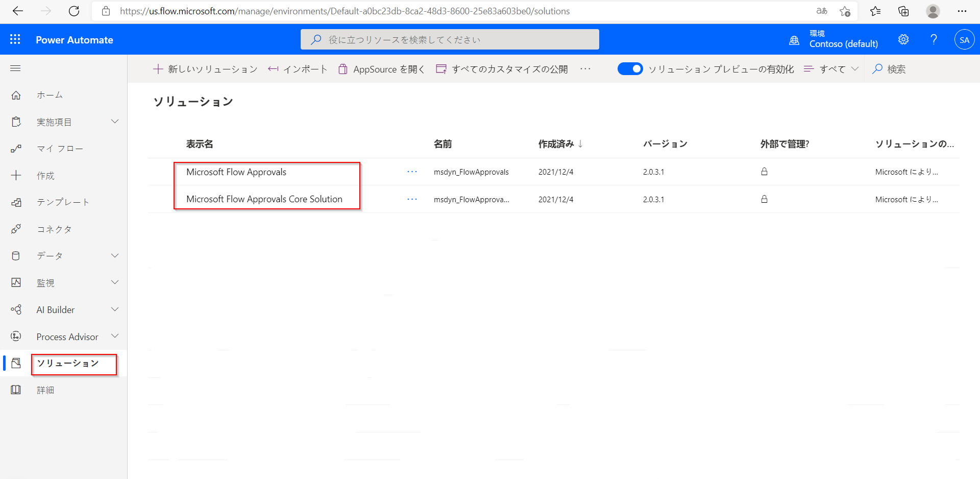Go to テンプレート in navigation
The height and width of the screenshot is (479, 980).
click(63, 202)
